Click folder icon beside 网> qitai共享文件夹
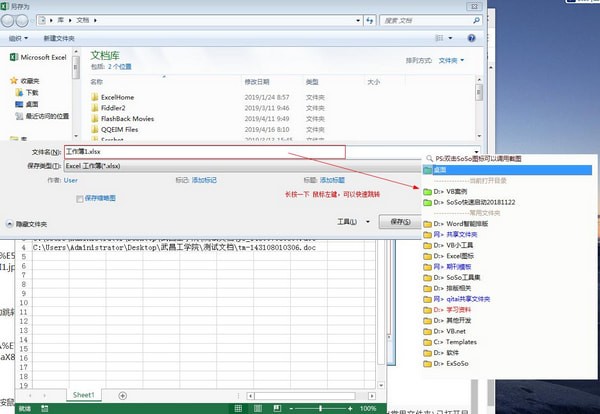The height and width of the screenshot is (414, 600). (427, 299)
